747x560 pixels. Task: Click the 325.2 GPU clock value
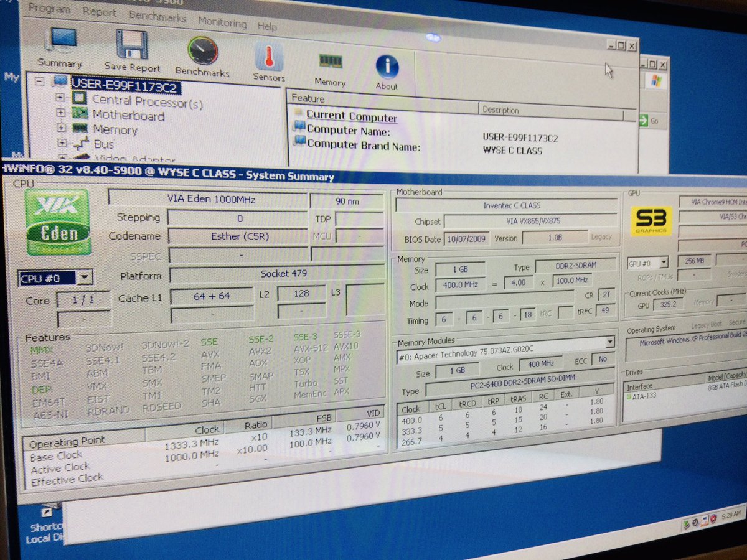click(x=669, y=304)
